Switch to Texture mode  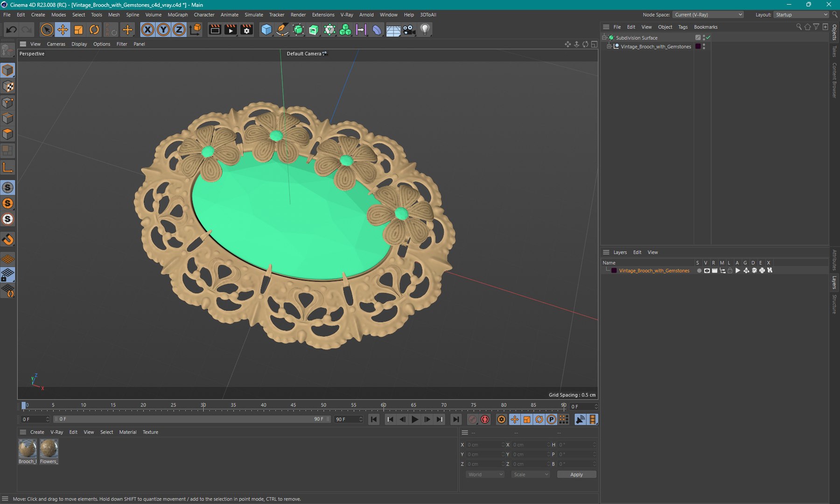point(8,86)
